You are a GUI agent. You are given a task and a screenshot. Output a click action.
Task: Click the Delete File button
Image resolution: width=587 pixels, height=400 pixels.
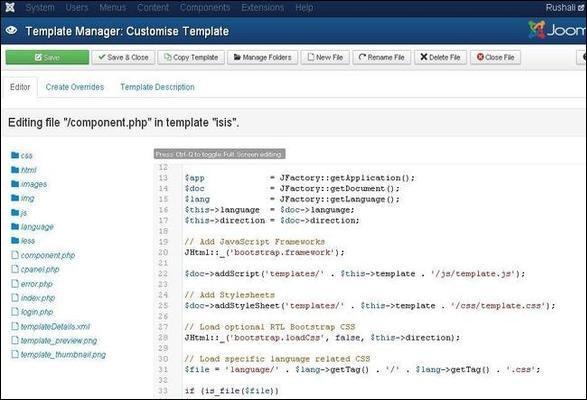[440, 57]
